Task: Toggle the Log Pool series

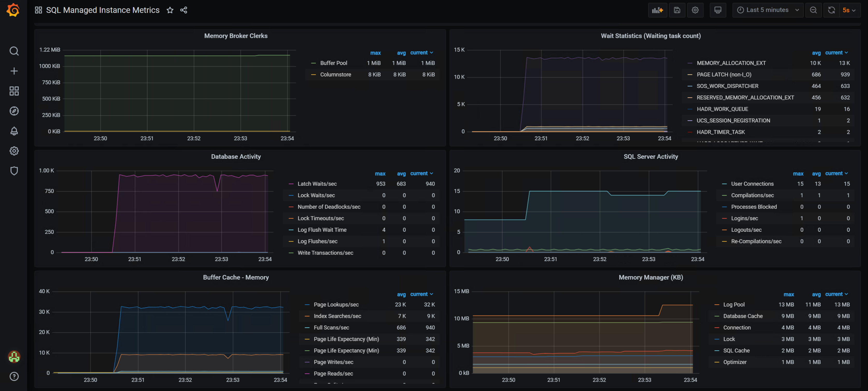Action: [x=733, y=305]
